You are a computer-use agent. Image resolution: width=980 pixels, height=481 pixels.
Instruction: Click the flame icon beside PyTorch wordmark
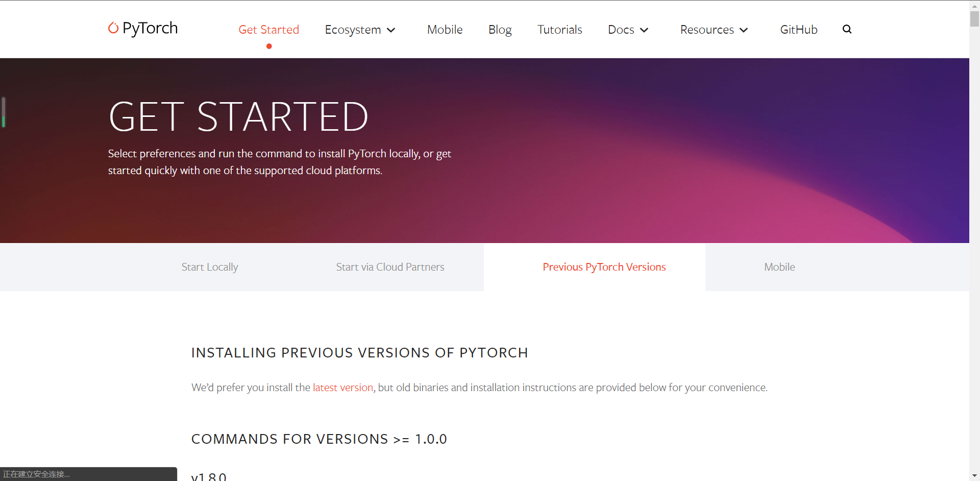click(113, 29)
